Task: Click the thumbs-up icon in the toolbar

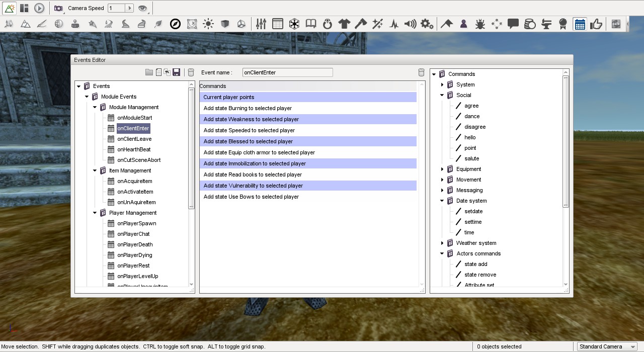Action: pos(597,24)
